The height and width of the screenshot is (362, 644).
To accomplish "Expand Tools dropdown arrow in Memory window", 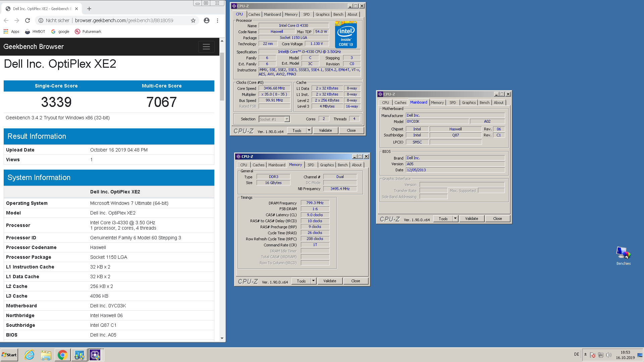I will click(313, 281).
